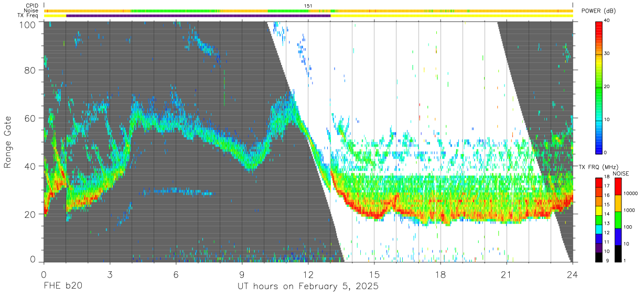
Task: Click the CPID label at top left
Action: [x=31, y=6]
